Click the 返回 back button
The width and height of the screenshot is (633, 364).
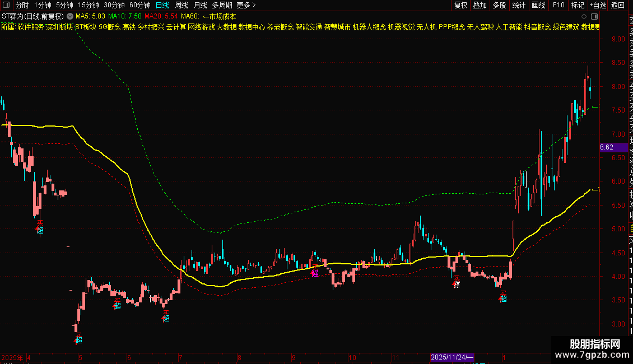click(x=618, y=5)
